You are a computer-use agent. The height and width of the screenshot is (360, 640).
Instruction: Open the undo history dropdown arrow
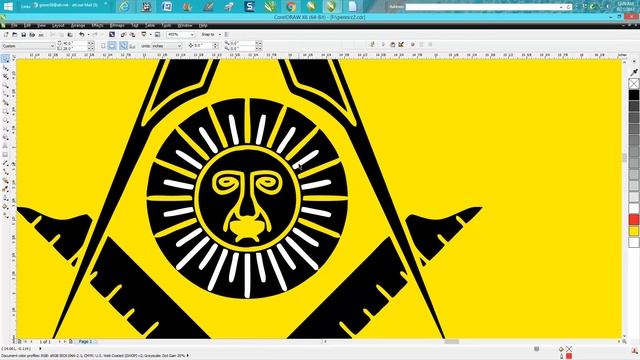click(89, 35)
